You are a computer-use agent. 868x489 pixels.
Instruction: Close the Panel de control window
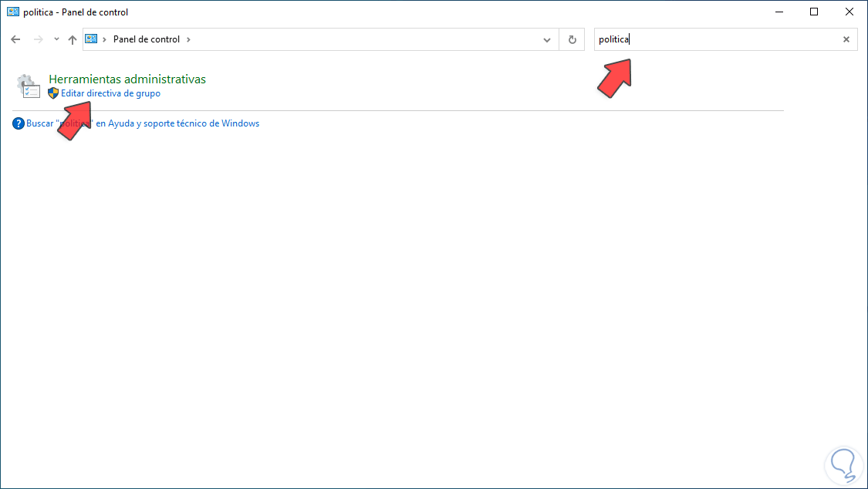click(x=849, y=12)
